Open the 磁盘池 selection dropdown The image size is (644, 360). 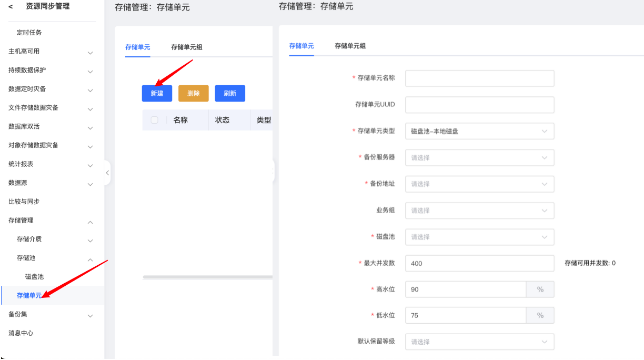tap(479, 237)
